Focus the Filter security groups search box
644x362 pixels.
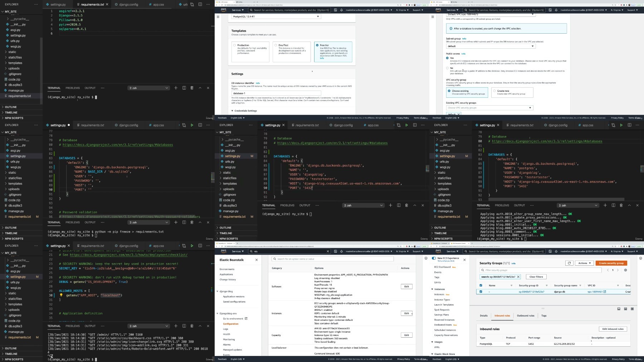pyautogui.click(x=541, y=270)
